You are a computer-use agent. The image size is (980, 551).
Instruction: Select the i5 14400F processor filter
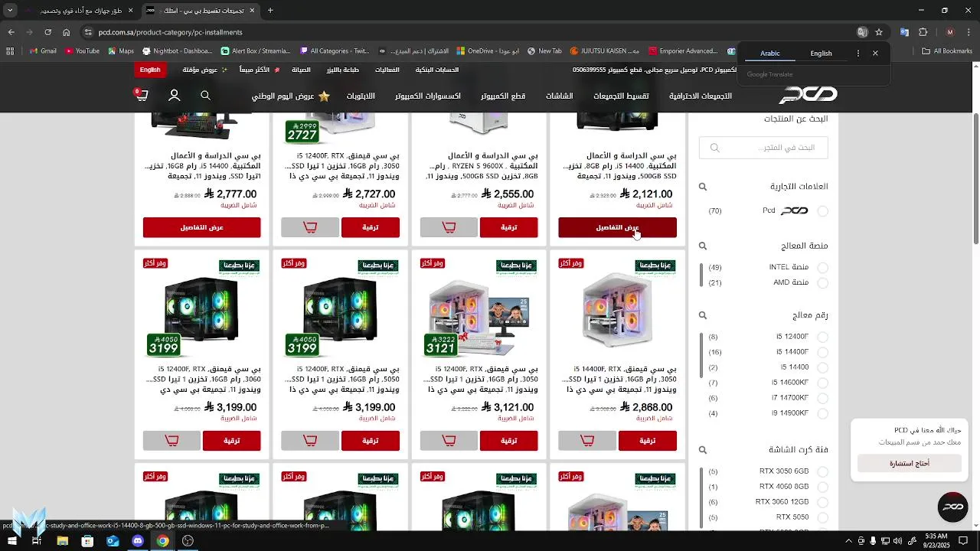(823, 352)
